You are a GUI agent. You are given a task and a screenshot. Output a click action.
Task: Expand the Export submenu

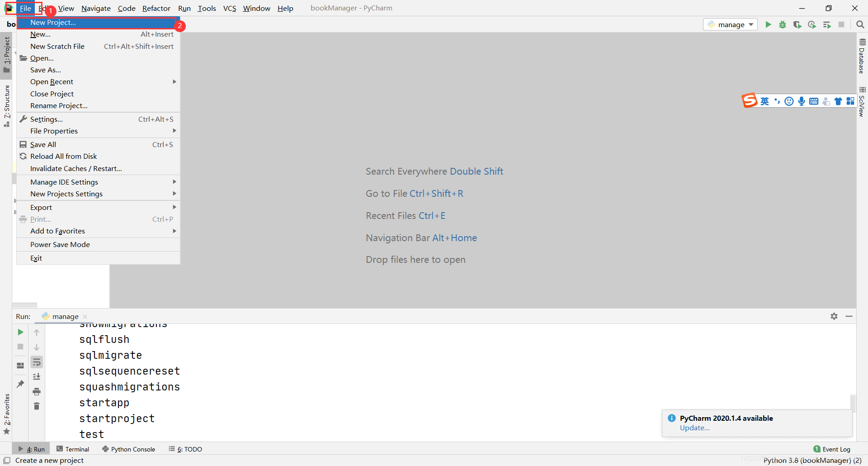pos(99,207)
